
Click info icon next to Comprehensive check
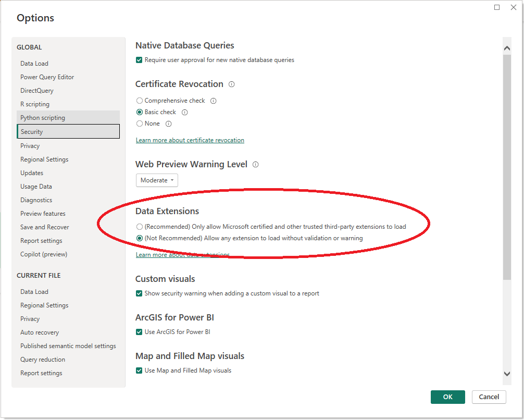pyautogui.click(x=213, y=101)
